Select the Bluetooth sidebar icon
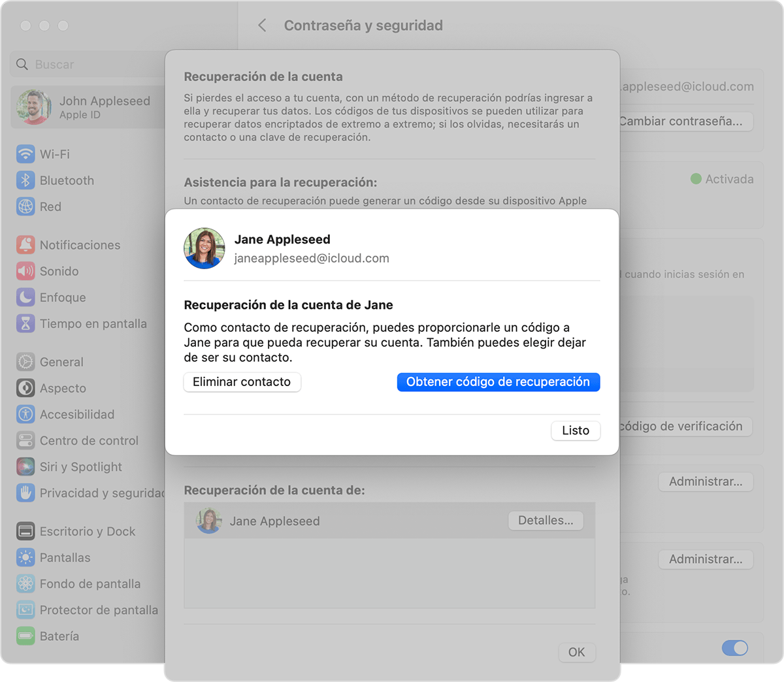 tap(25, 180)
